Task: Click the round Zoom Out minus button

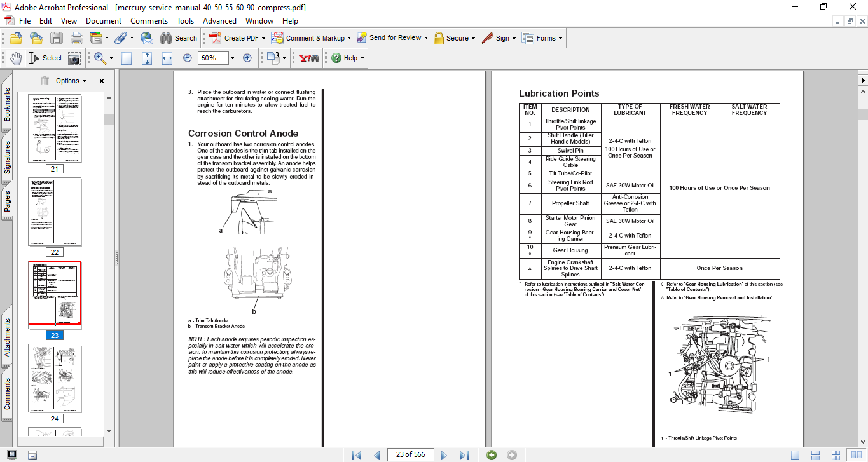Action: point(187,58)
